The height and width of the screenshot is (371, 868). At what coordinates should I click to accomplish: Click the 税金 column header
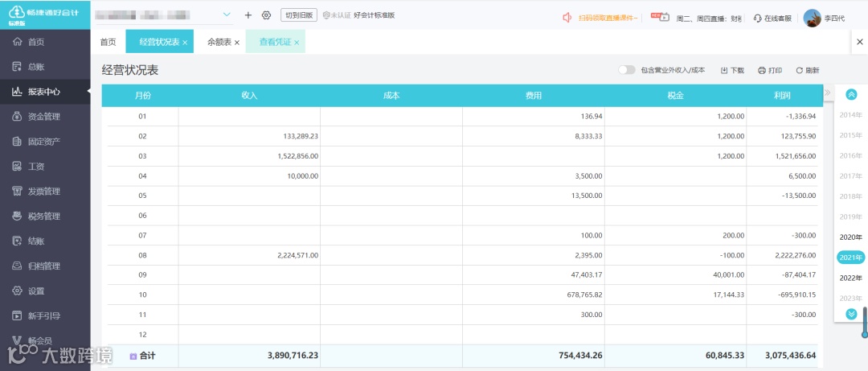[675, 96]
